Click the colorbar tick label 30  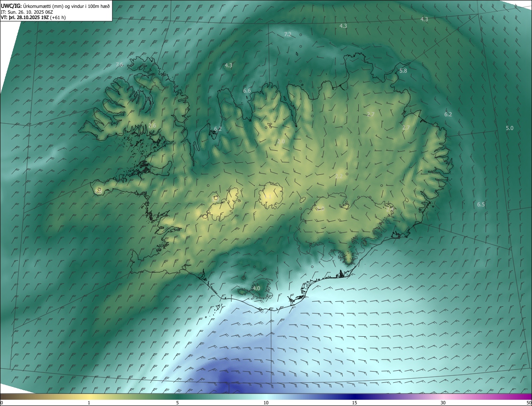(443, 403)
